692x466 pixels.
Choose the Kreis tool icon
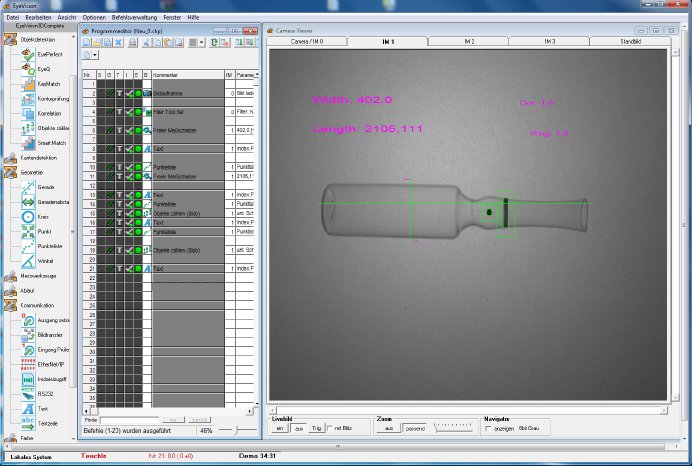coord(28,217)
